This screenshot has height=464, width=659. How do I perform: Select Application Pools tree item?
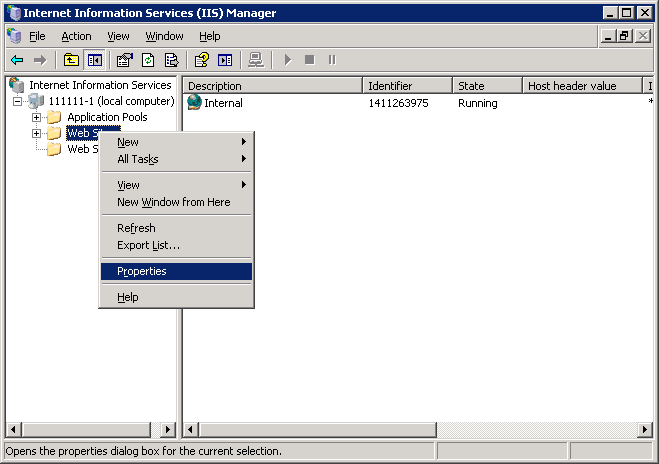[107, 117]
